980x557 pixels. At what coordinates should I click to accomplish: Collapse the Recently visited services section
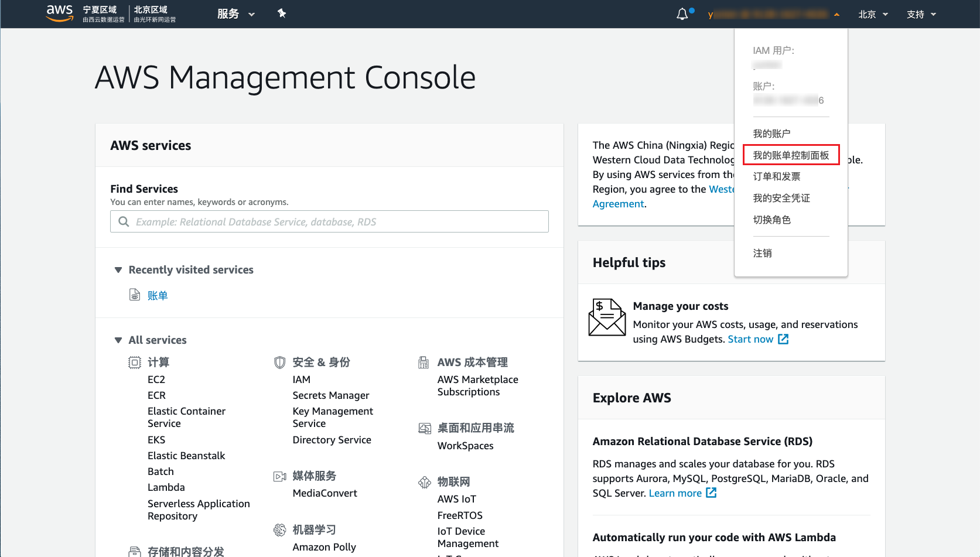click(118, 270)
